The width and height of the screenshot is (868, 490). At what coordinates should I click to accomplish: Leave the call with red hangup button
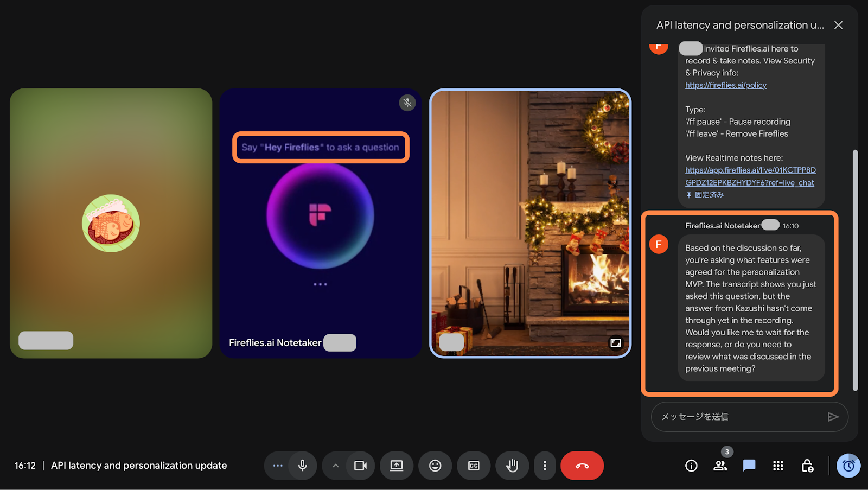pyautogui.click(x=582, y=466)
